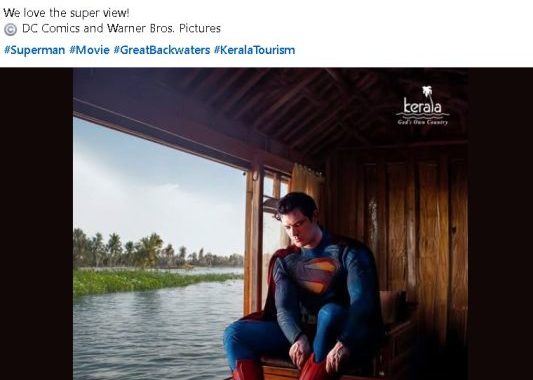Open the #Superman hashtag

click(x=34, y=50)
